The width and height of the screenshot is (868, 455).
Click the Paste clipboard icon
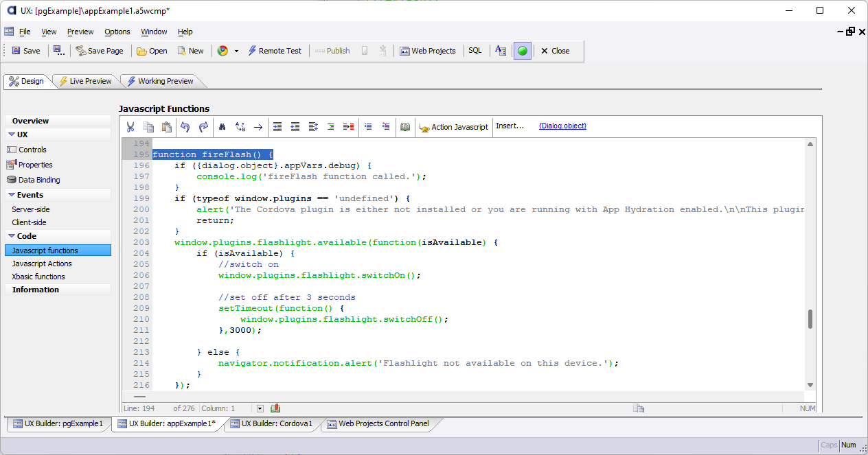(x=166, y=127)
